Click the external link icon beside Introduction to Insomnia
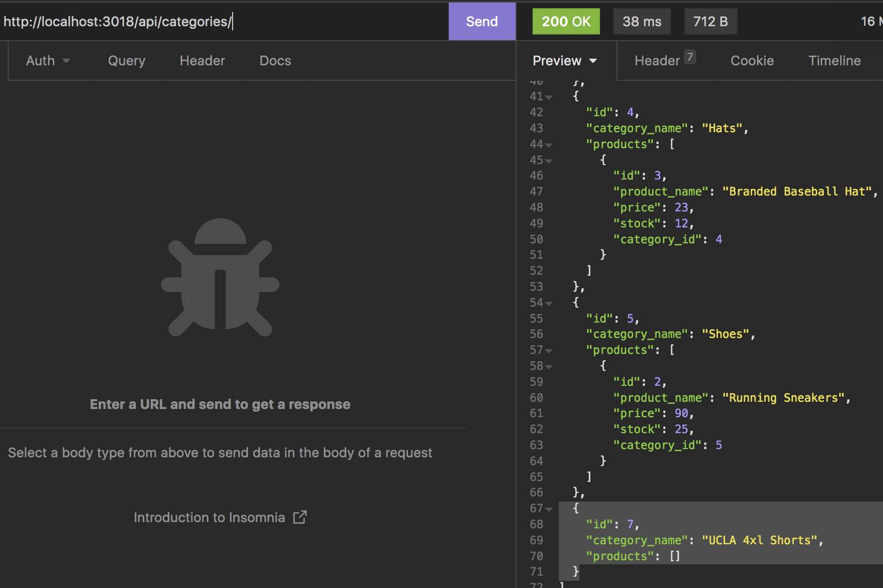Screen dimensions: 883x588 tap(300, 517)
